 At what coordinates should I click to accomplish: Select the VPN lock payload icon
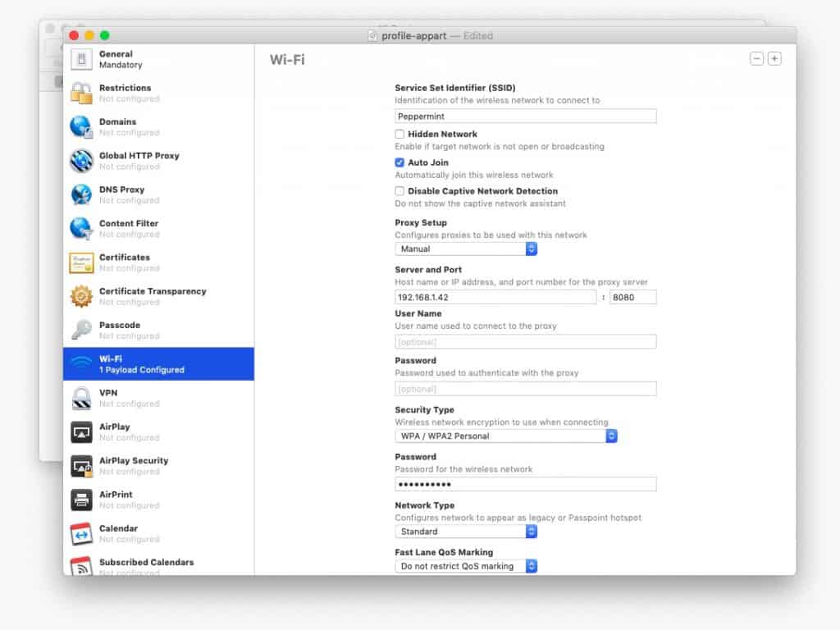click(x=80, y=398)
